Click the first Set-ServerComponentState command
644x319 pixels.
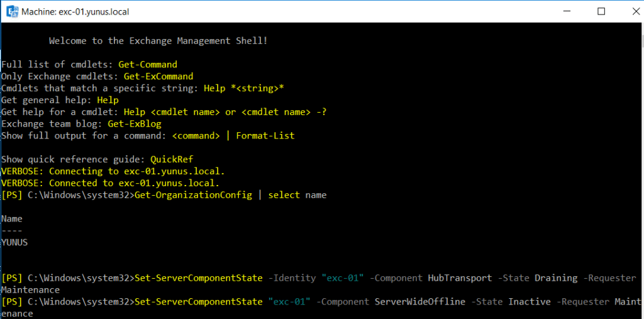(x=199, y=278)
